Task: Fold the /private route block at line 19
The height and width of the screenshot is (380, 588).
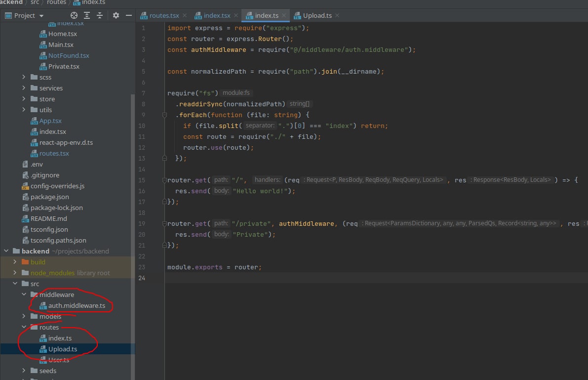Action: (165, 224)
